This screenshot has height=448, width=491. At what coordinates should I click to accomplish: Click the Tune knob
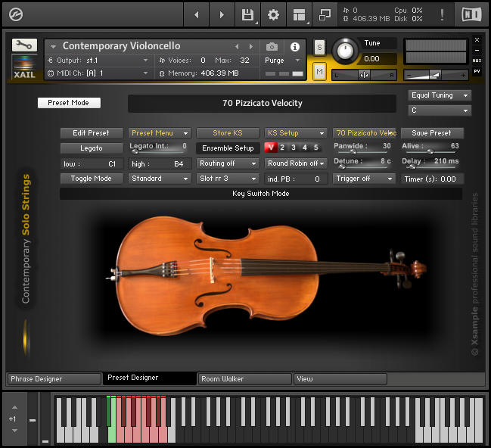345,51
